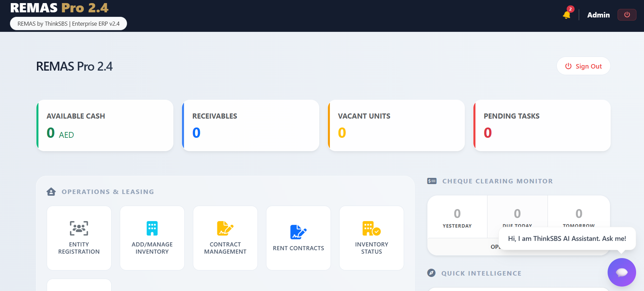Click the red power button in header
The width and height of the screenshot is (644, 291).
pos(627,15)
